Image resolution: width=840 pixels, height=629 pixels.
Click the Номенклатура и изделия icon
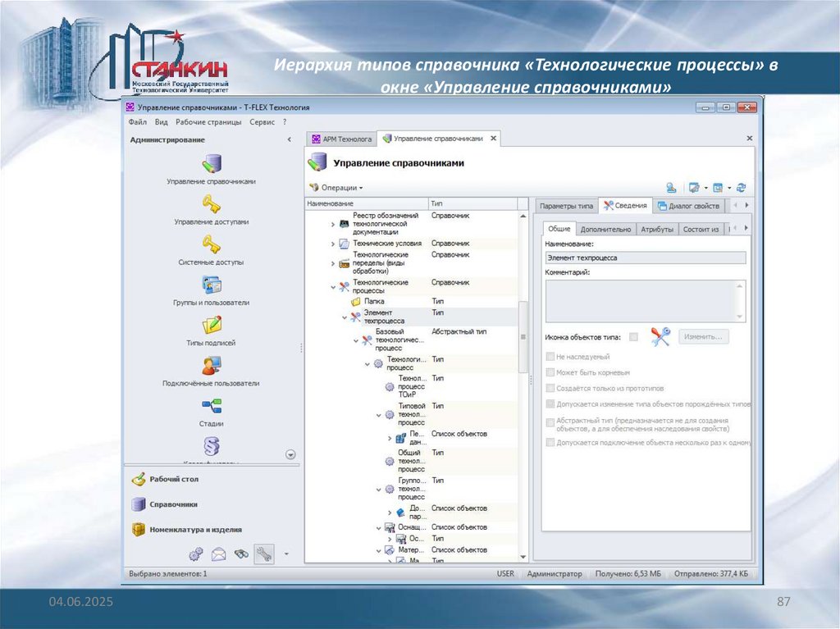(x=139, y=529)
